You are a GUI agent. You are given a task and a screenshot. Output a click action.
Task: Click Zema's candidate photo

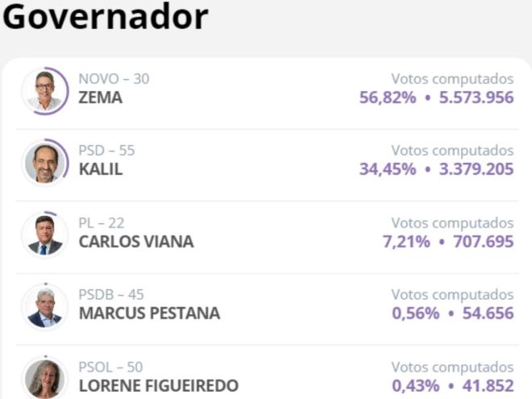[x=45, y=91]
